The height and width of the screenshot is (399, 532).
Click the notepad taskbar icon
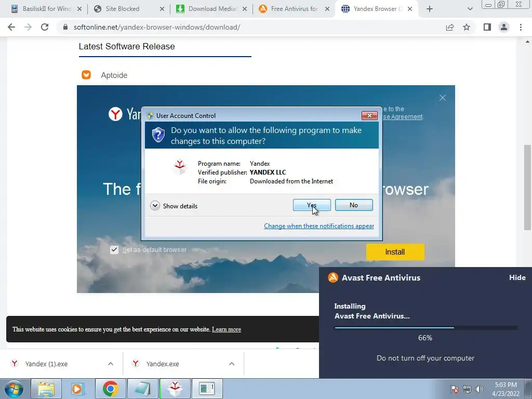tap(142, 389)
